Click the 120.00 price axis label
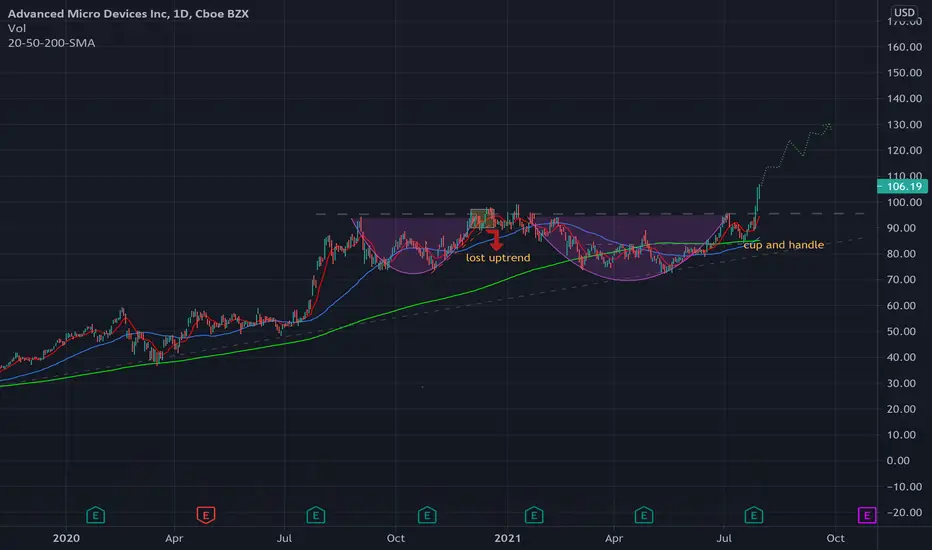The height and width of the screenshot is (550, 932). point(905,150)
